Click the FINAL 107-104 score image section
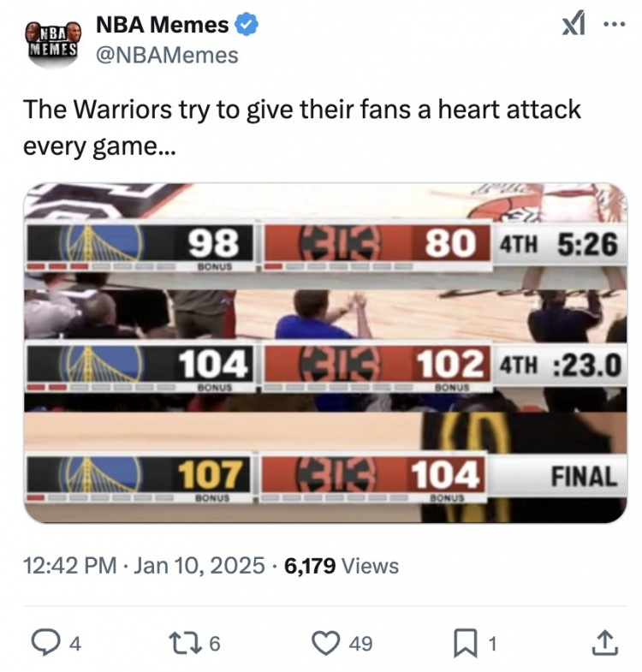642x672 pixels. coord(325,477)
